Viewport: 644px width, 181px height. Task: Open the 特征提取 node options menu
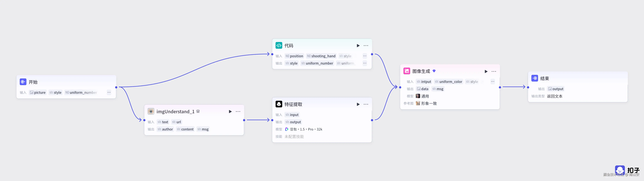(x=366, y=104)
